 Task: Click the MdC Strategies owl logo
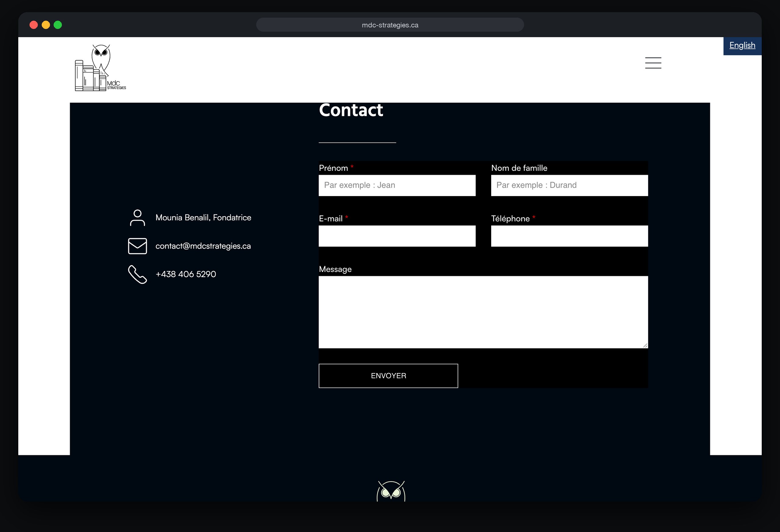100,68
